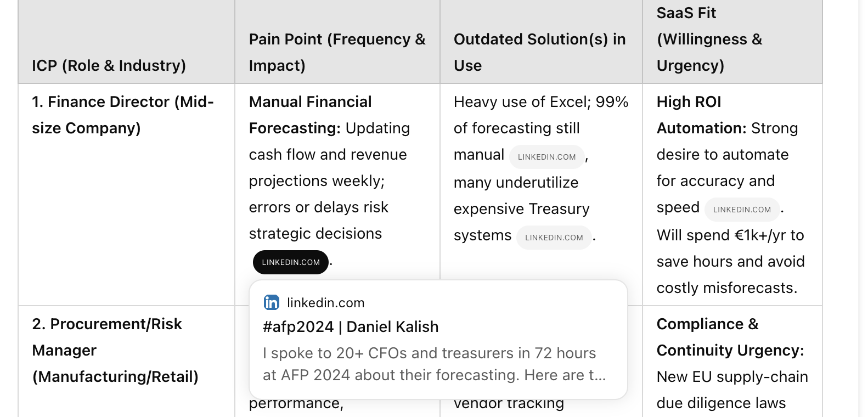868x417 pixels.
Task: Click the LINKEDIN.COM citation after the word manual
Action: [x=547, y=157]
